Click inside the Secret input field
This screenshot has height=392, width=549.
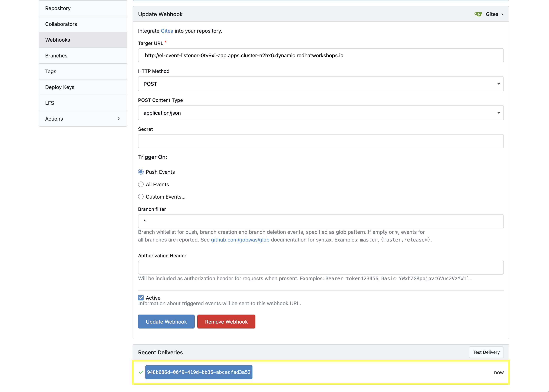pos(321,141)
